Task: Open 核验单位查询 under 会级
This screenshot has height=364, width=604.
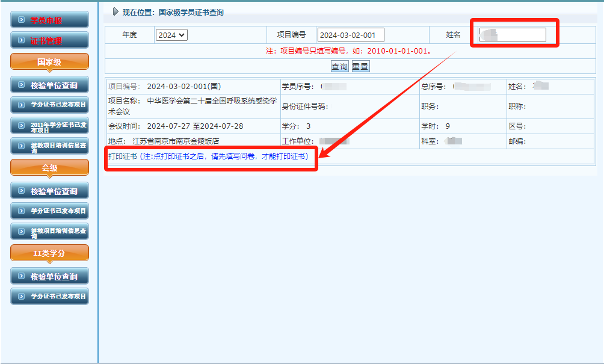Action: click(49, 190)
